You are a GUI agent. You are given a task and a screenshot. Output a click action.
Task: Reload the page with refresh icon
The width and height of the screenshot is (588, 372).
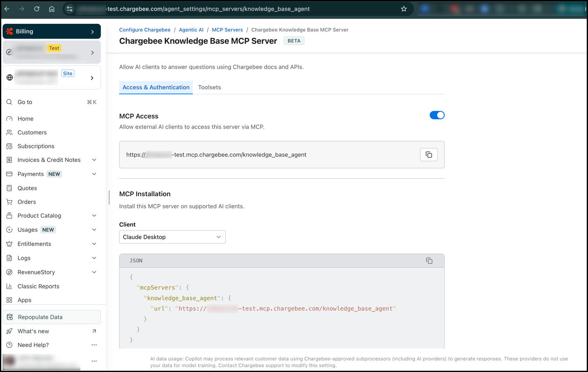tap(37, 9)
